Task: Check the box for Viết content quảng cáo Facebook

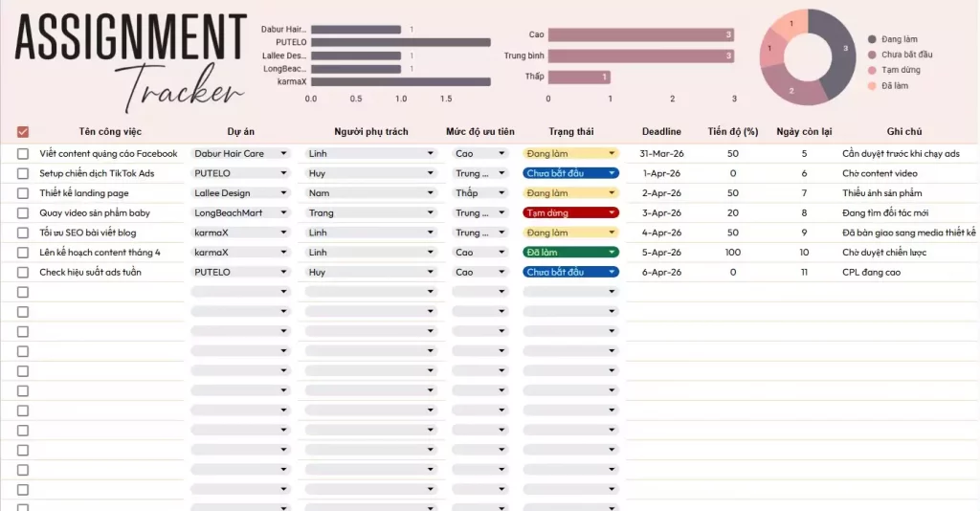Action: [x=23, y=153]
